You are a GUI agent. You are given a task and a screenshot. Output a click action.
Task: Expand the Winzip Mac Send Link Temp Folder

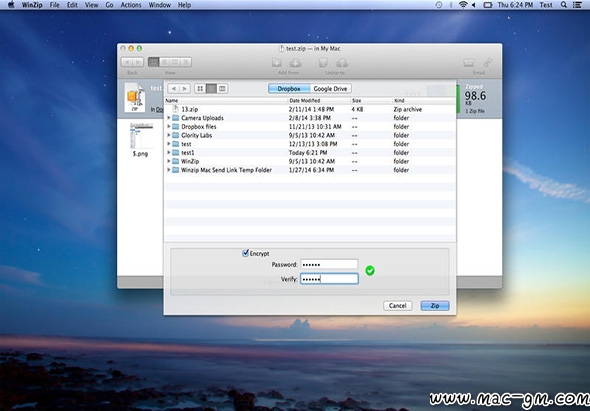169,170
